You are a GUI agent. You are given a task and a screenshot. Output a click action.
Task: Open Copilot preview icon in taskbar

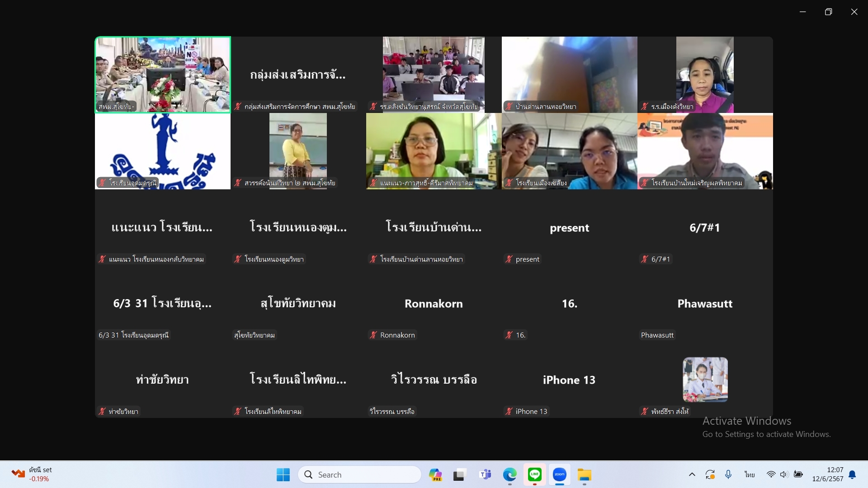pos(435,474)
